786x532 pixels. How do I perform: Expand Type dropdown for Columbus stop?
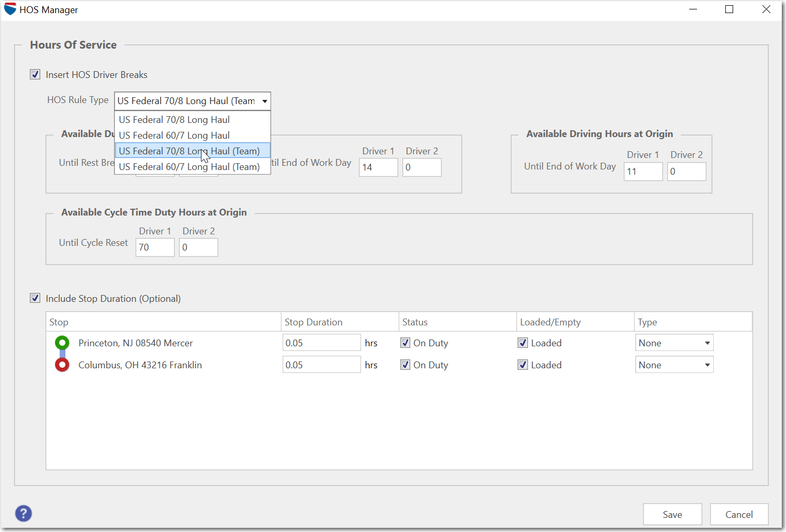coord(707,365)
